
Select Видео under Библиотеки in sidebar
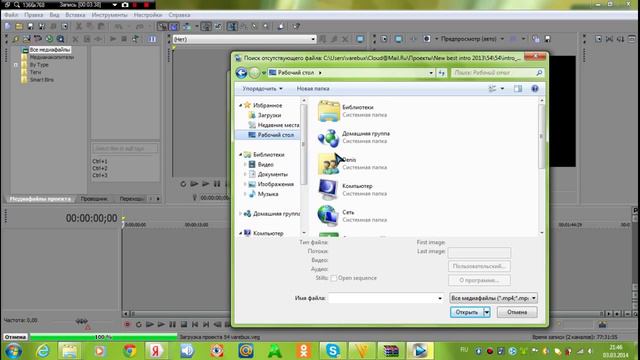point(261,164)
